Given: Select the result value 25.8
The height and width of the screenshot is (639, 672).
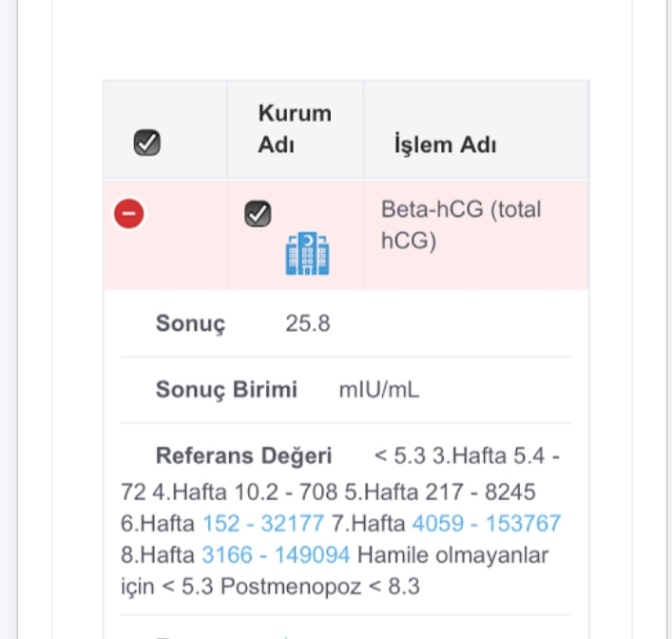Looking at the screenshot, I should coord(308,324).
